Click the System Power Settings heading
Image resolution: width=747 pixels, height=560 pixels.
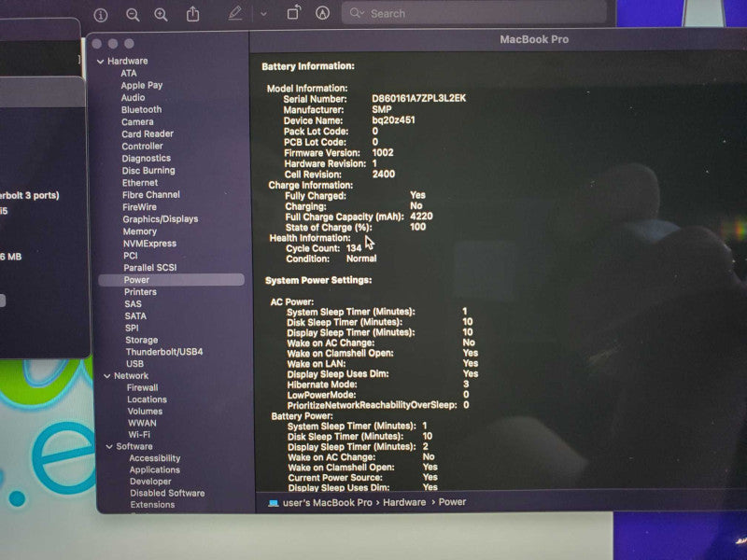(318, 281)
